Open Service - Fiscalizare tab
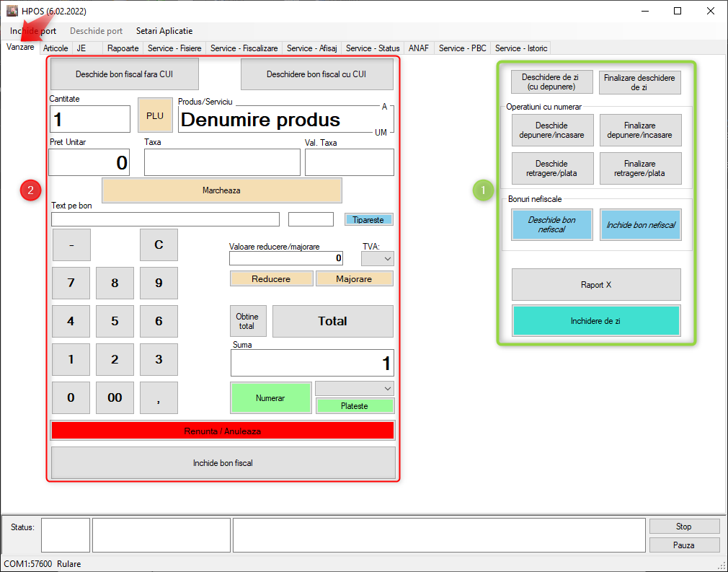 244,48
